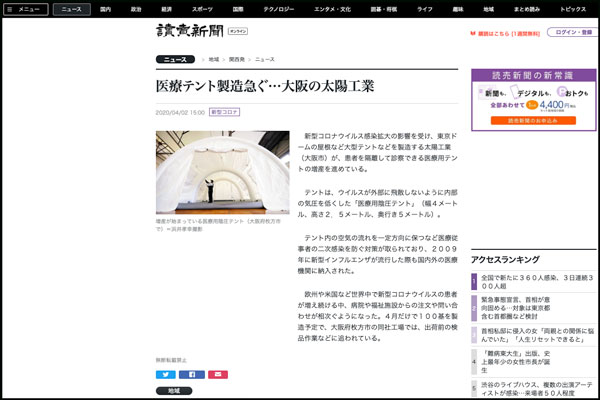
Task: Open the メニュー hamburger menu
Action: 25,8
